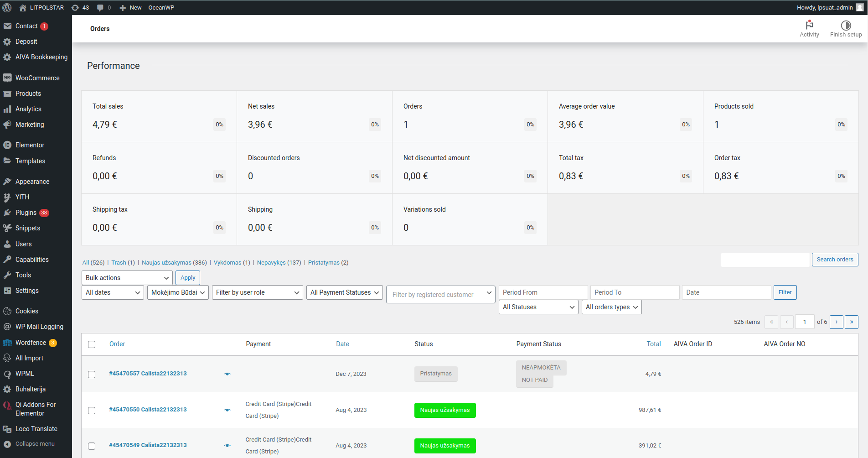The width and height of the screenshot is (868, 458).
Task: Open the All dates dropdown
Action: (113, 292)
